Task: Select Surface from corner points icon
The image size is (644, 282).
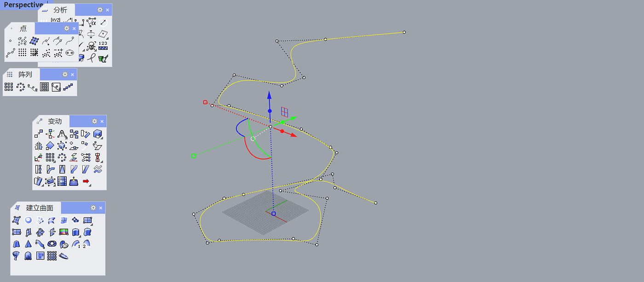Action: click(17, 220)
